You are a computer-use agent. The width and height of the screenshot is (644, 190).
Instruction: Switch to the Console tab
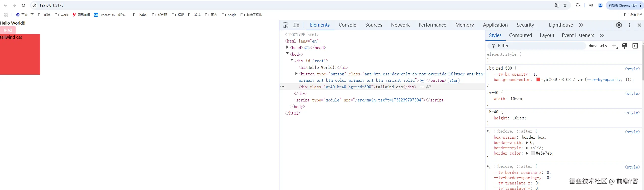(347, 25)
